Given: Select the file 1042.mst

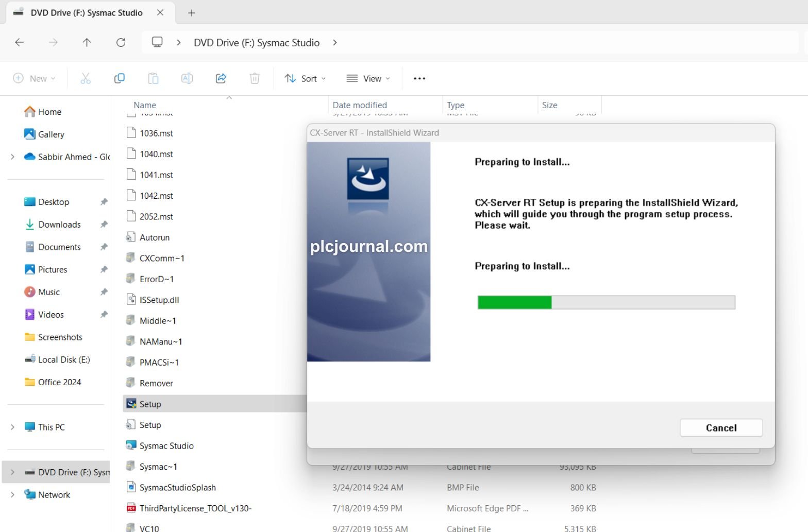Looking at the screenshot, I should click(x=156, y=196).
